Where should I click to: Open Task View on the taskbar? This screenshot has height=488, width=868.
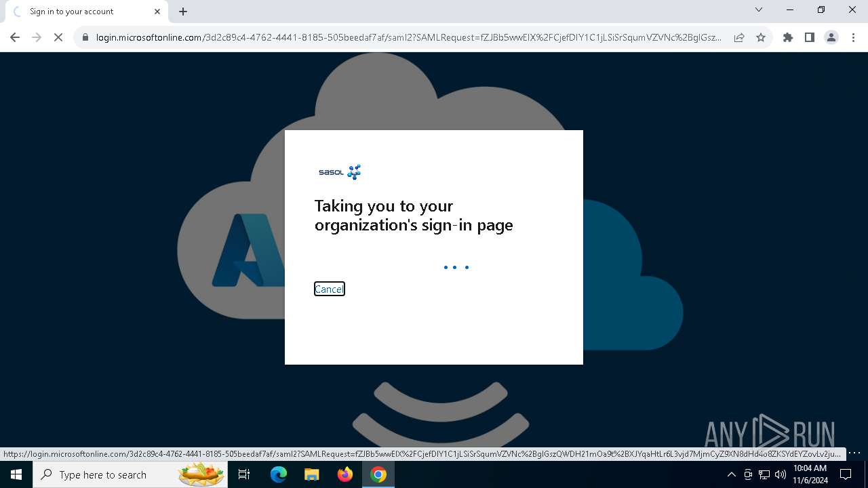tap(244, 474)
